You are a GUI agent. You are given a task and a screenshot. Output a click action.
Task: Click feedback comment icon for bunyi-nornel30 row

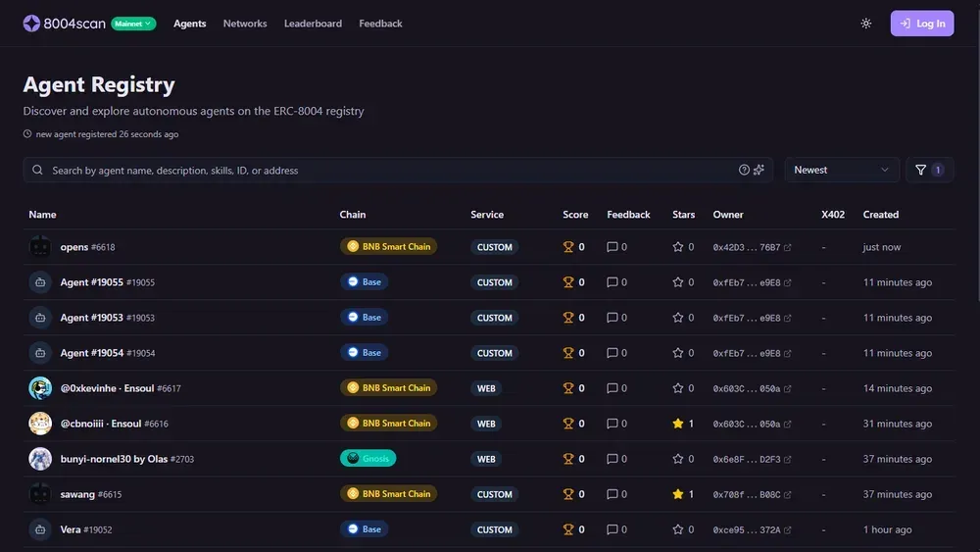pyautogui.click(x=612, y=459)
